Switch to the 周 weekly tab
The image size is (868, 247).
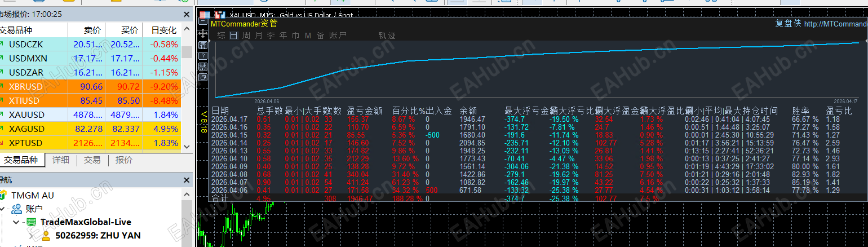(246, 35)
